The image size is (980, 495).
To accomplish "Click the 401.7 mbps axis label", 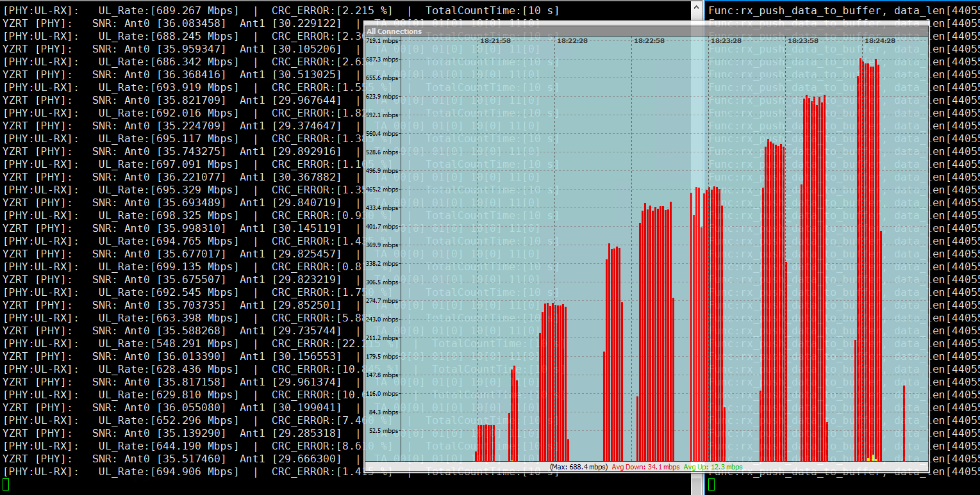I will point(382,226).
